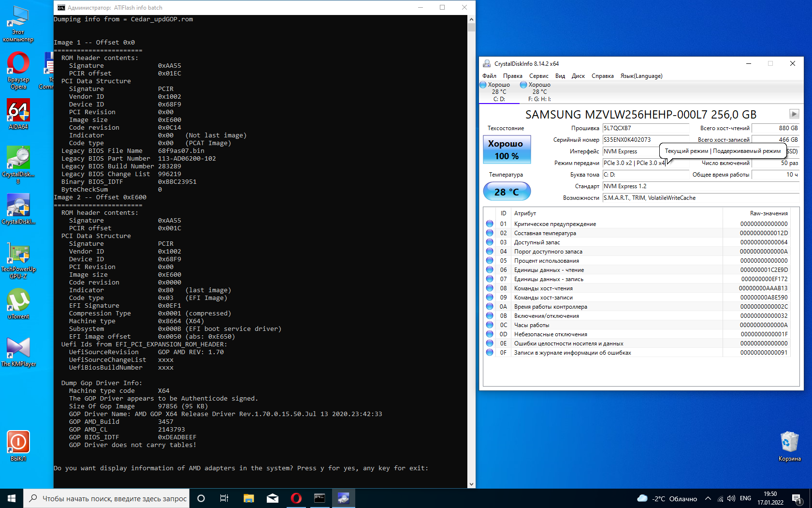Open The KMPlayer desktop shortcut
This screenshot has height=508, width=812.
18,351
